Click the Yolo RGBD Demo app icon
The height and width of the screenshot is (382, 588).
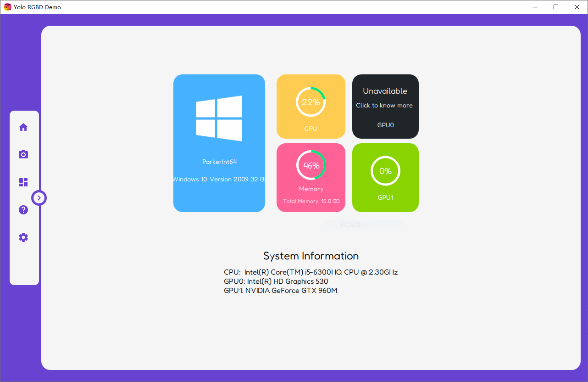click(8, 7)
